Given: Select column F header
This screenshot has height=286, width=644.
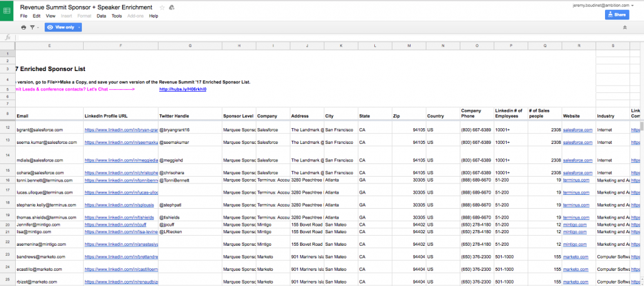Looking at the screenshot, I should (121, 46).
